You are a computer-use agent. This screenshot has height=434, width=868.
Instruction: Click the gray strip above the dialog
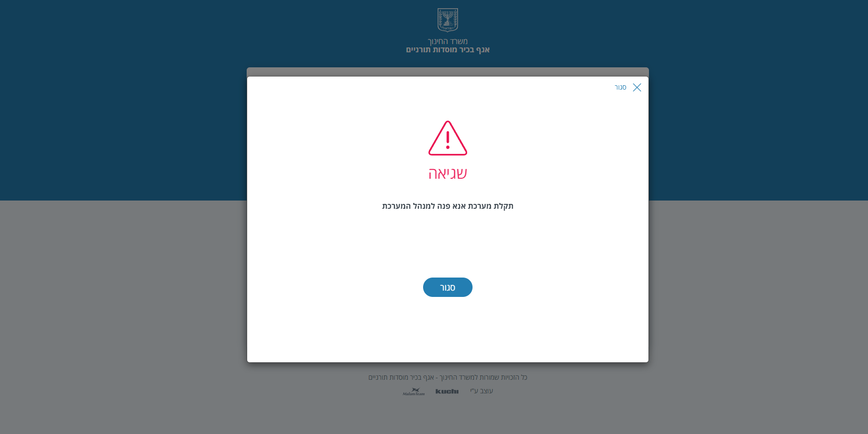(x=447, y=72)
